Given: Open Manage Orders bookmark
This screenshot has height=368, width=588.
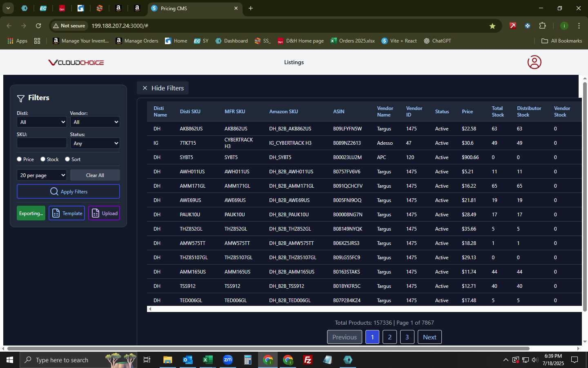Looking at the screenshot, I should (x=137, y=41).
